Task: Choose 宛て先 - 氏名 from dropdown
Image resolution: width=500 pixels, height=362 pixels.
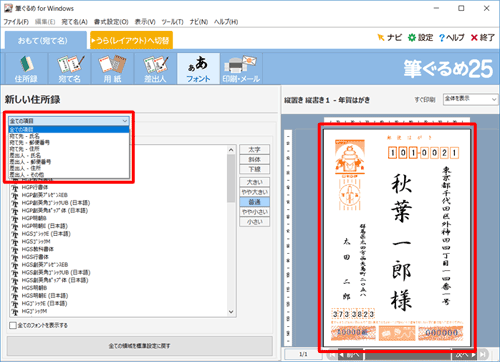Action: (x=69, y=136)
